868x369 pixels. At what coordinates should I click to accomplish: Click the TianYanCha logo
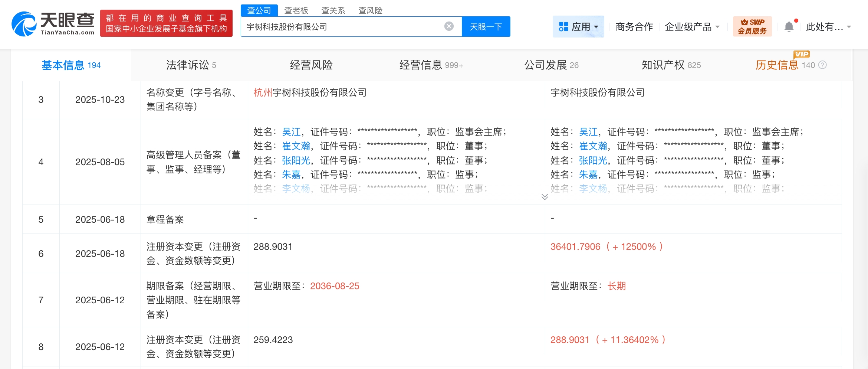click(x=53, y=24)
